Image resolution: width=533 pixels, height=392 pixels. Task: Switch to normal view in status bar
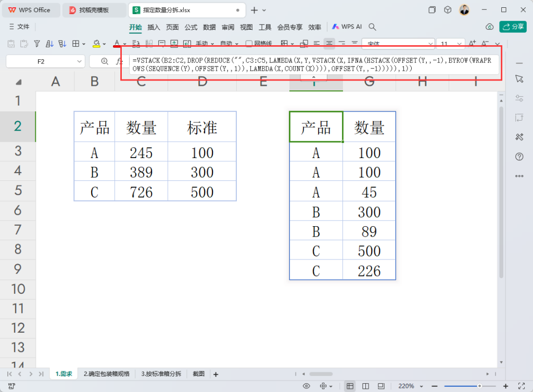pyautogui.click(x=350, y=386)
